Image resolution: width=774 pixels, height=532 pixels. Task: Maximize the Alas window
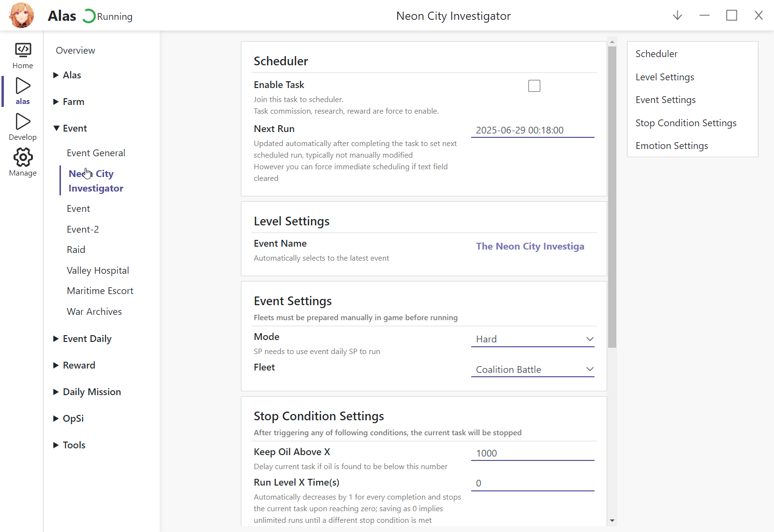[731, 15]
